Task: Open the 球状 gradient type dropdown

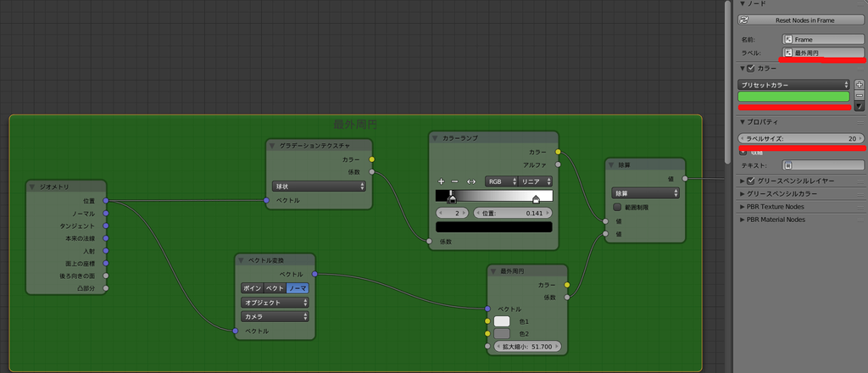Action: click(x=319, y=186)
